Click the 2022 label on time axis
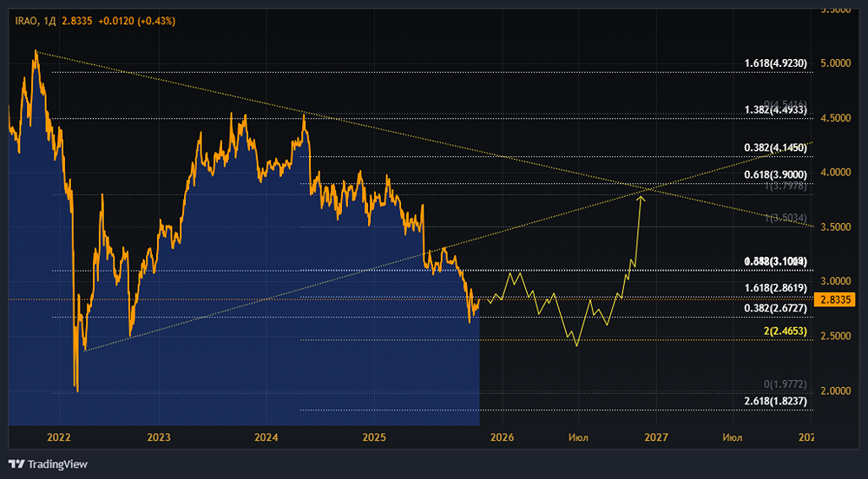868x479 pixels. (x=59, y=437)
